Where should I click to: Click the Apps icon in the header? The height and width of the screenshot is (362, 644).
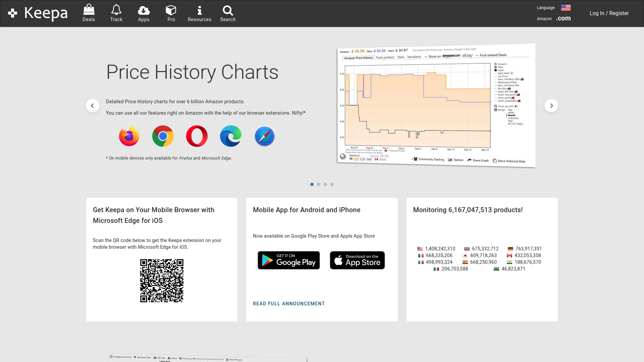(x=144, y=13)
